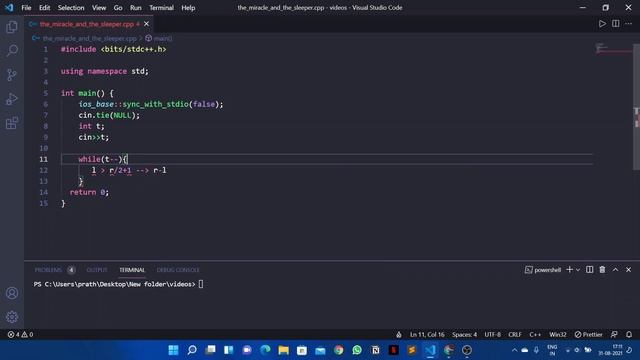Split the terminal panel
The width and height of the screenshot is (640, 360).
[589, 269]
